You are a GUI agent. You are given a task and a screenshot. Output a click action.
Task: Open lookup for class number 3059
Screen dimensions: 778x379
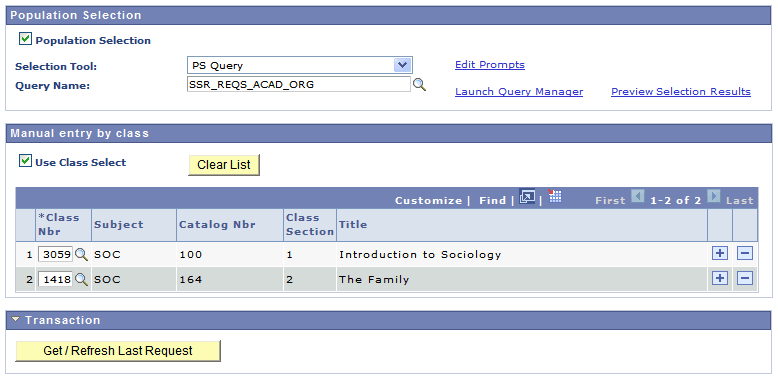pos(81,254)
